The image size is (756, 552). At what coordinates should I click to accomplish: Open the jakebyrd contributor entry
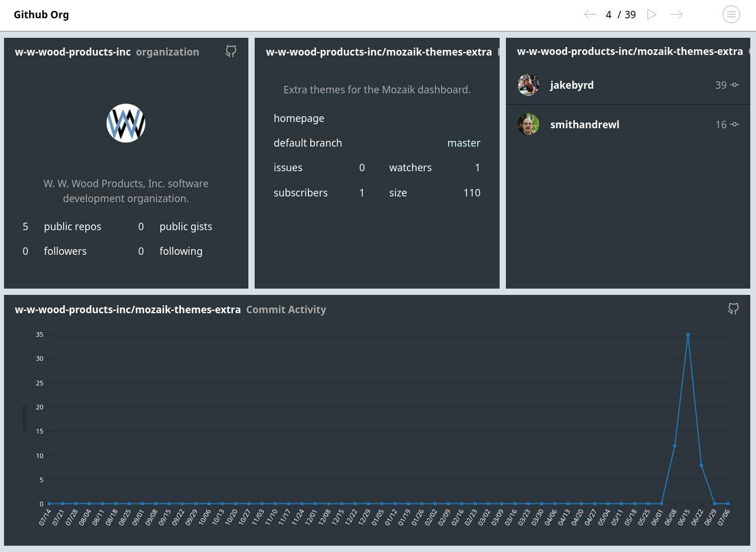coord(628,85)
